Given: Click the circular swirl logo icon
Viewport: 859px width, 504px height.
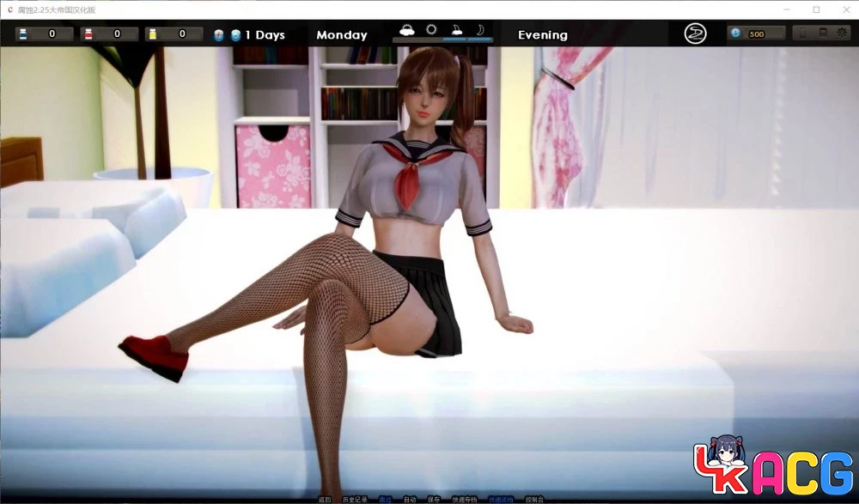Looking at the screenshot, I should coord(695,34).
